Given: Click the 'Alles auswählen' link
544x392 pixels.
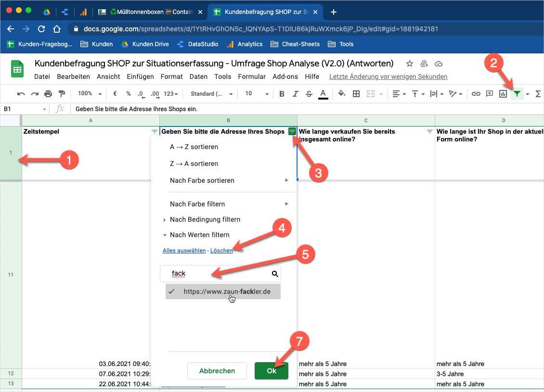Looking at the screenshot, I should point(183,251).
